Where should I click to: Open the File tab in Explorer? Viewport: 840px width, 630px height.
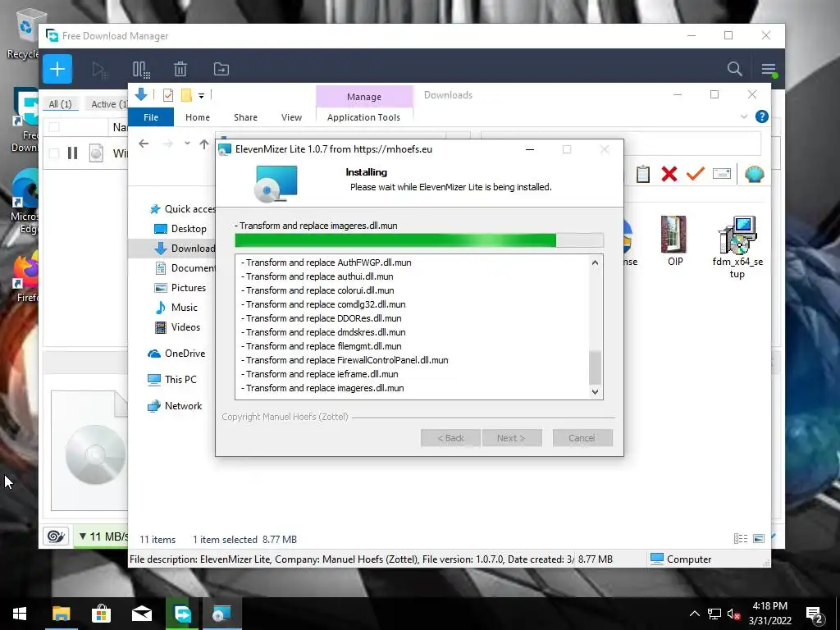[151, 117]
